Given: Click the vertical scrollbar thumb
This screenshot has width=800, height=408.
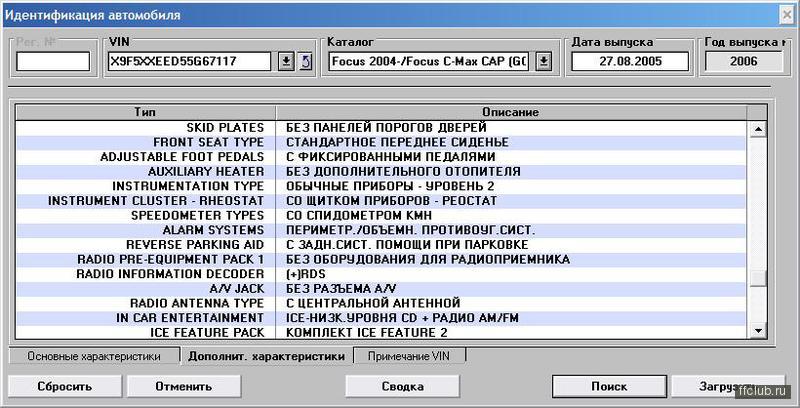Looking at the screenshot, I should (x=758, y=278).
